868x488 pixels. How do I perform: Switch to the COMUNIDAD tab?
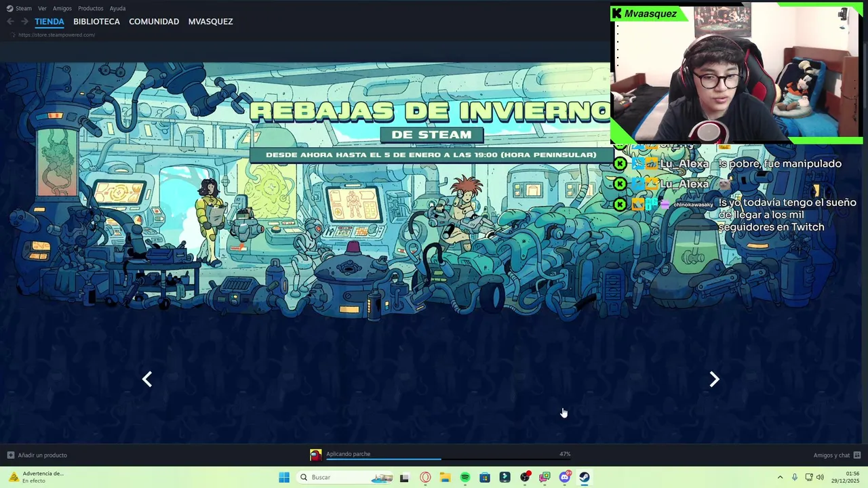154,22
